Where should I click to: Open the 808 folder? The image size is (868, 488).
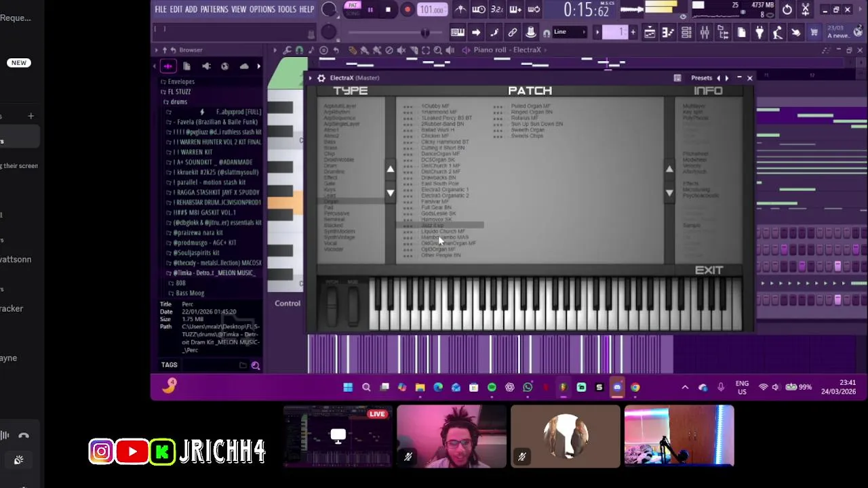coord(179,283)
